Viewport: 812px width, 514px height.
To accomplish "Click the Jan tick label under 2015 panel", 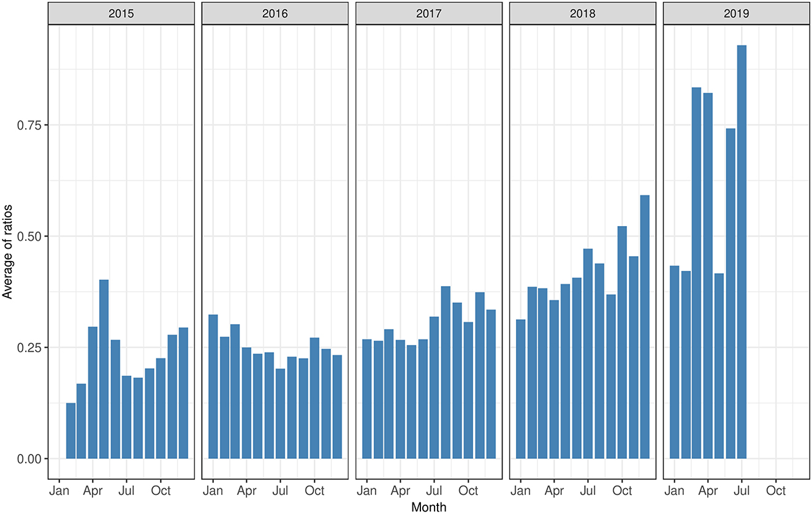I will pos(59,491).
